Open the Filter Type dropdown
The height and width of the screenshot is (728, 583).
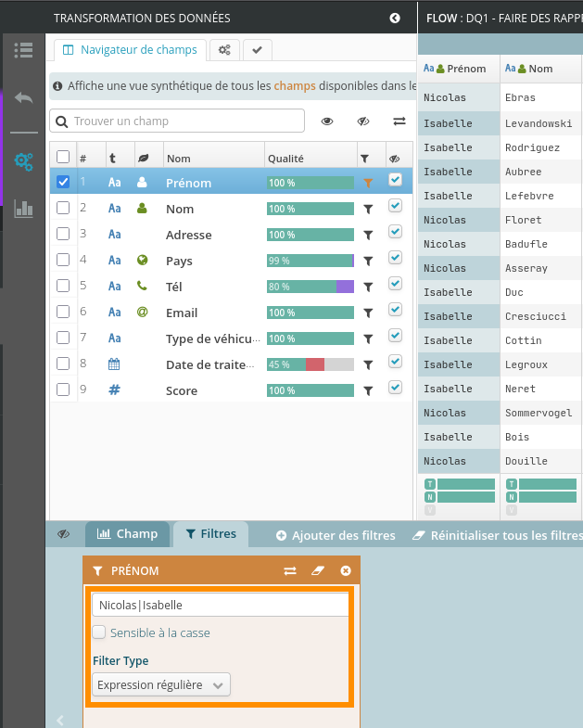pos(161,684)
